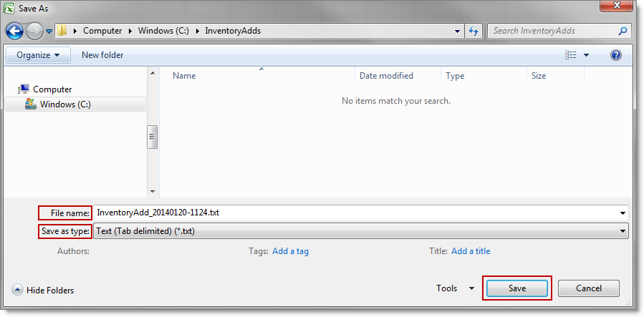This screenshot has height=317, width=644.
Task: Select Windows (C:) in navigation pane
Action: click(65, 104)
